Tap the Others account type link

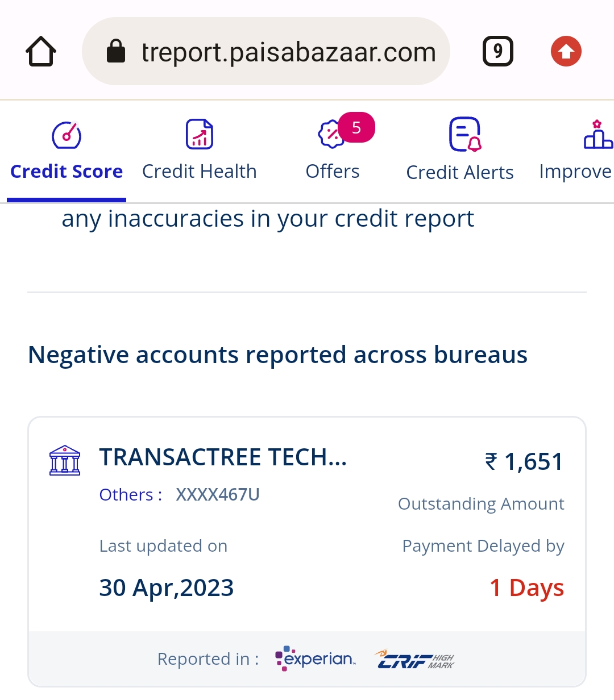[x=130, y=495]
